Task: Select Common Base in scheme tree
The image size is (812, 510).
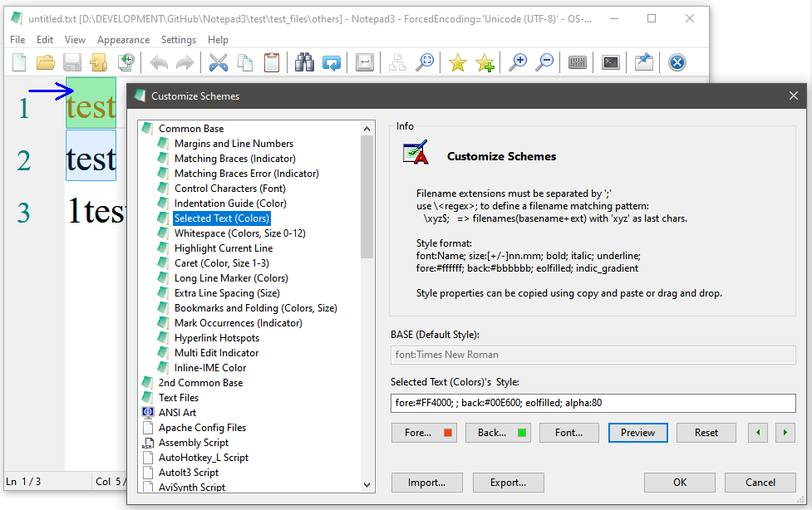Action: pyautogui.click(x=191, y=129)
